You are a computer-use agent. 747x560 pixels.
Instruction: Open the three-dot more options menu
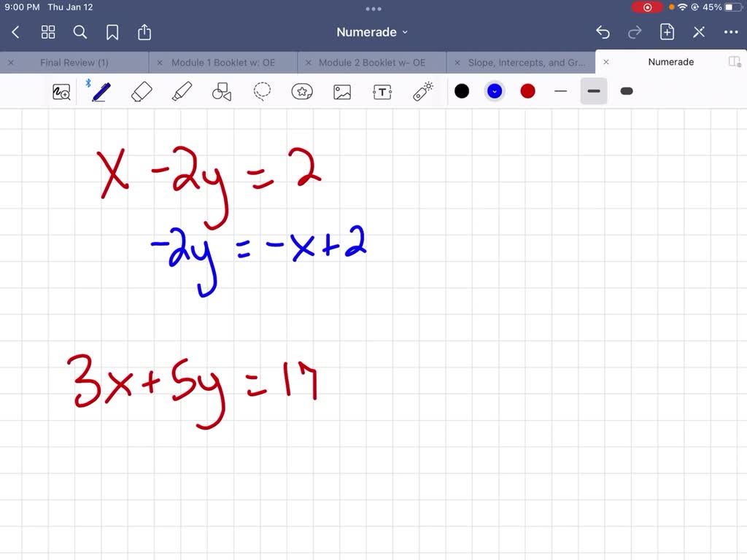tap(731, 32)
